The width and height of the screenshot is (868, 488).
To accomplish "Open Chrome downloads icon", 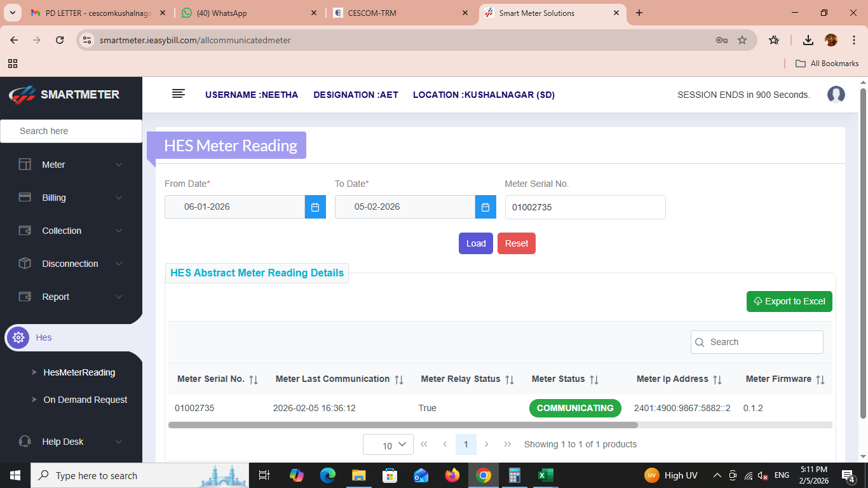I will (808, 40).
